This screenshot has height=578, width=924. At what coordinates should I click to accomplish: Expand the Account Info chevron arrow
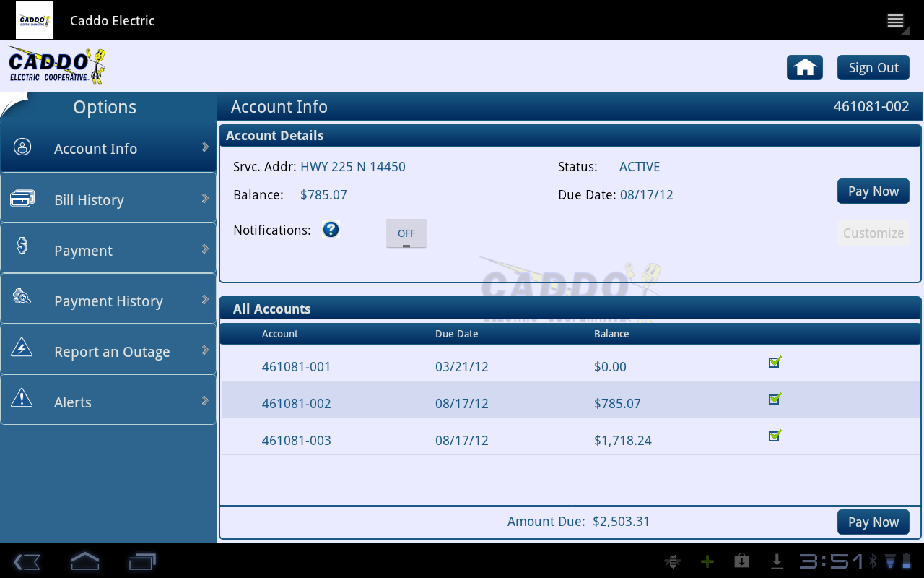pos(205,147)
